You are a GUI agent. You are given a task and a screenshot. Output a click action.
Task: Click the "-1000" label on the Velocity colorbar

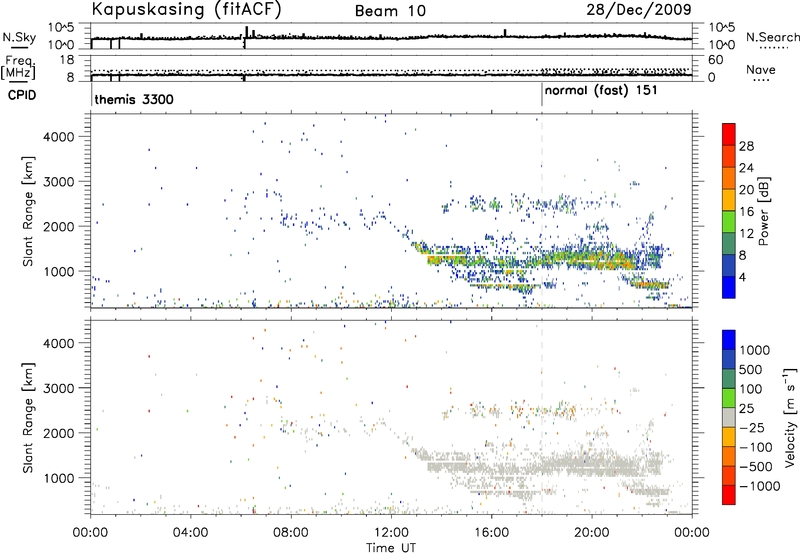pyautogui.click(x=760, y=486)
